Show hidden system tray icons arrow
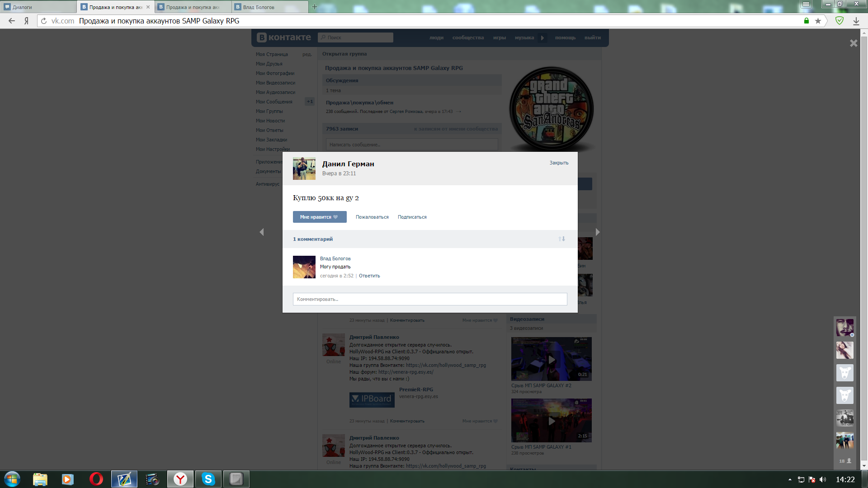868x488 pixels. pyautogui.click(x=790, y=479)
